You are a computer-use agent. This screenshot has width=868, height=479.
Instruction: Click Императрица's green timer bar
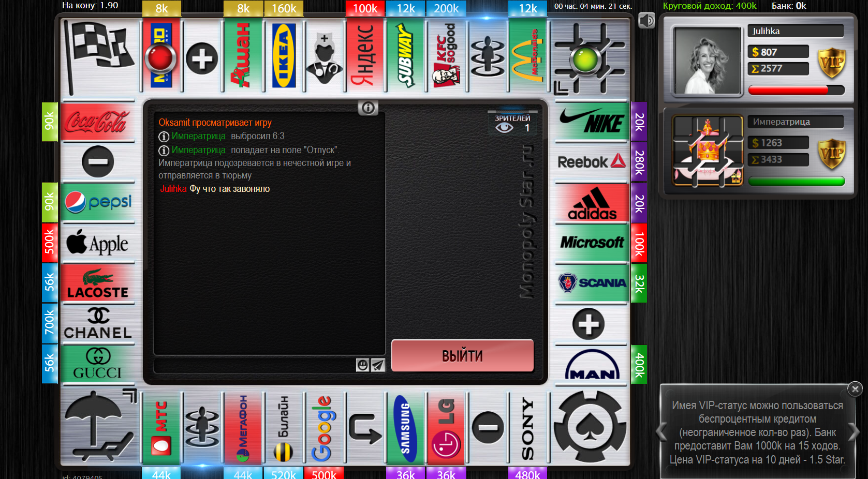[797, 181]
